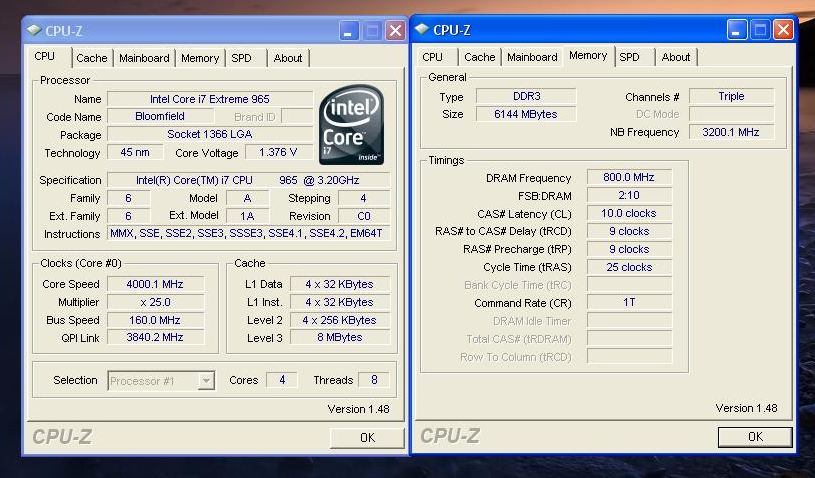The height and width of the screenshot is (478, 815).
Task: Click the Stepping value 4
Action: coord(363,198)
